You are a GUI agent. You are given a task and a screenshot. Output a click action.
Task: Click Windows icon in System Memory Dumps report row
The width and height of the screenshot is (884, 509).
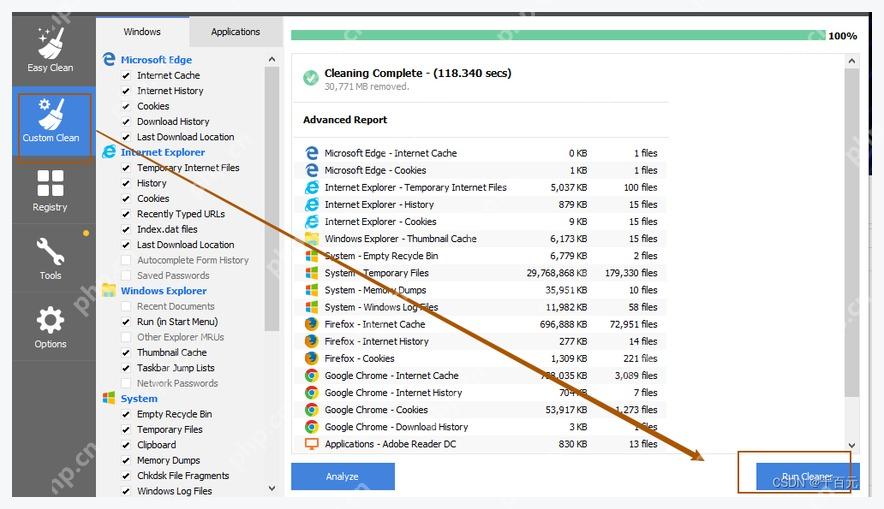pos(311,290)
